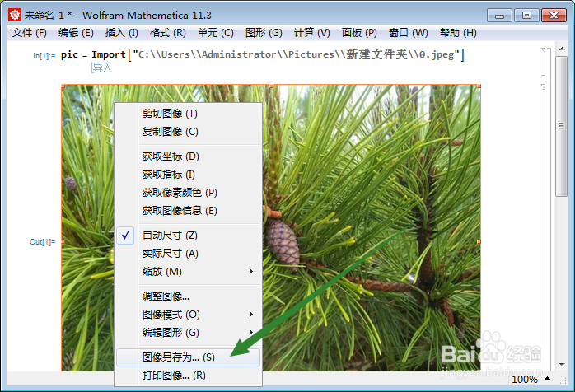Click the vertical scrollbar down arrow
The image size is (575, 392).
pos(562,365)
